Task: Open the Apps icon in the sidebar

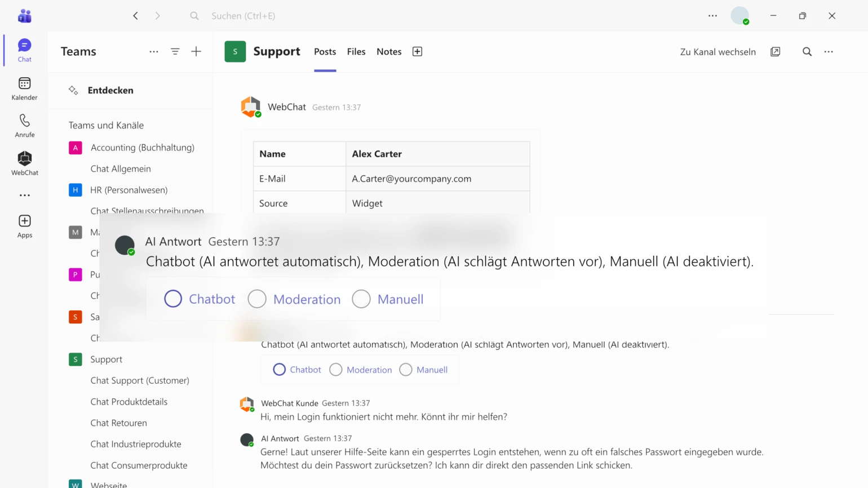Action: pyautogui.click(x=24, y=225)
